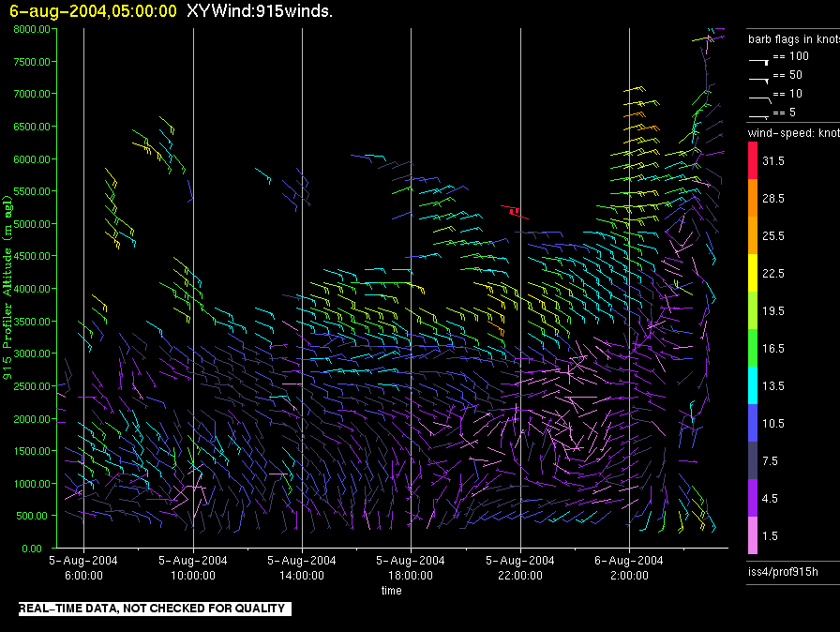
Task: Click the 6-Aug-2004 2:00:00 time label
Action: point(629,567)
